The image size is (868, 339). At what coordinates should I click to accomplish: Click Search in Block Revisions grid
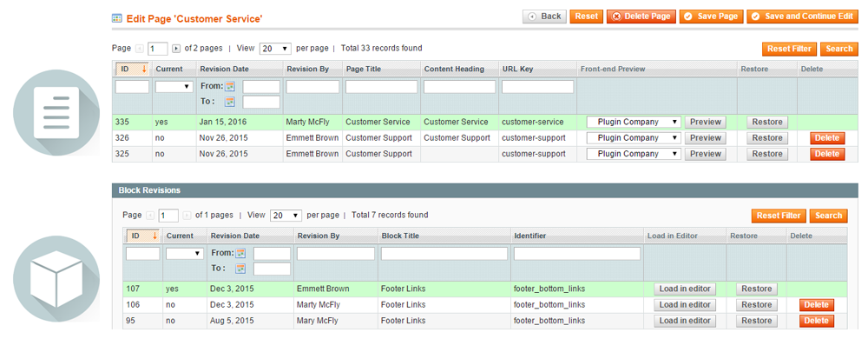[x=829, y=216]
